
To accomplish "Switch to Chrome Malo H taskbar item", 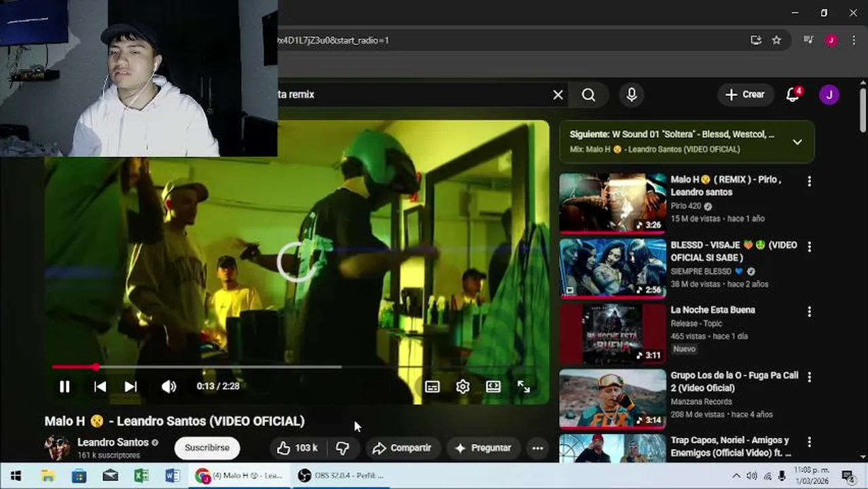I will pos(239,476).
